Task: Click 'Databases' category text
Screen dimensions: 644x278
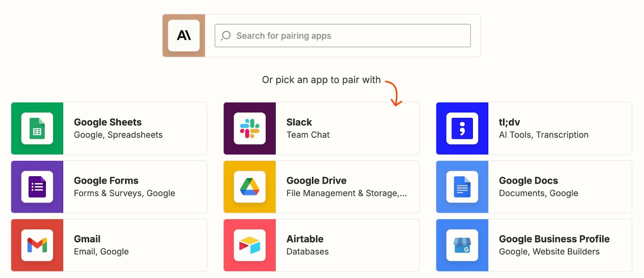Action: [x=308, y=251]
